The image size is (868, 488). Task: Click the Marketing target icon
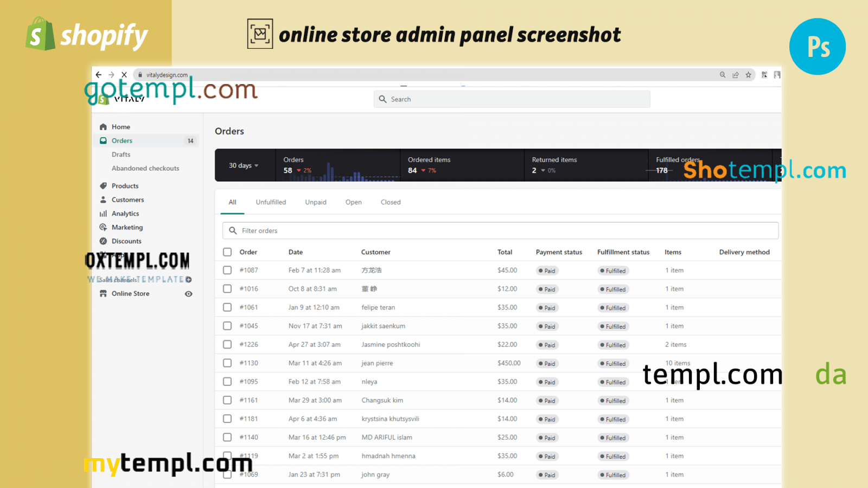coord(103,228)
